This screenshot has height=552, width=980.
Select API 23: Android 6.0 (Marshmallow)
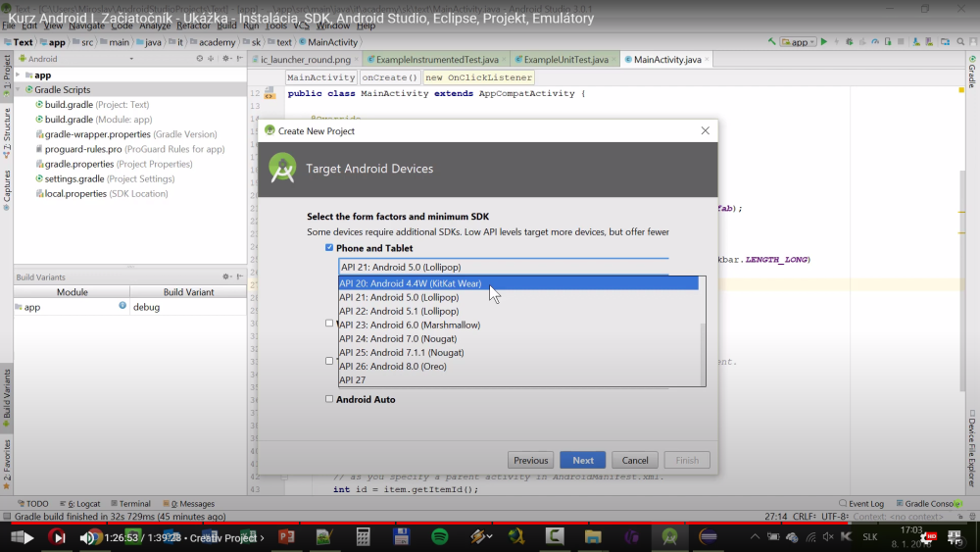tap(410, 325)
